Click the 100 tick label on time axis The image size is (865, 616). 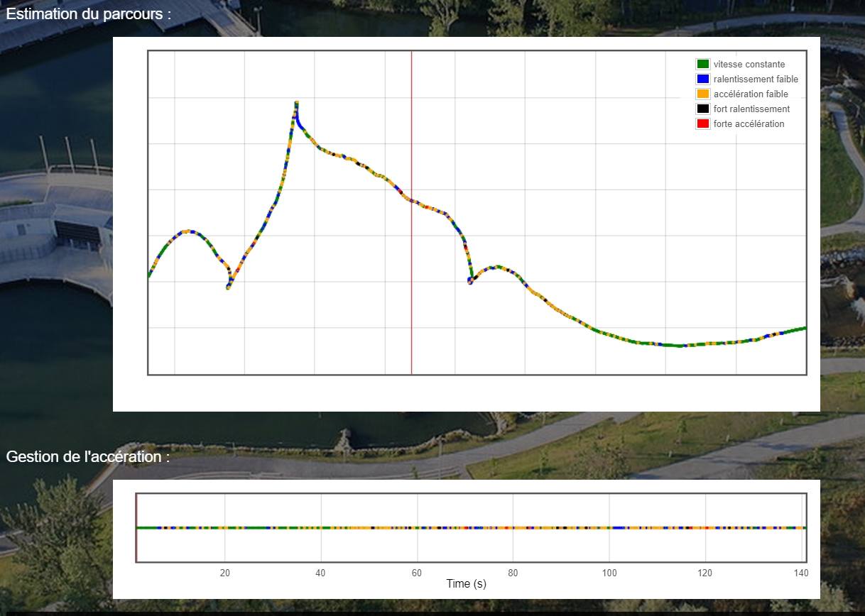(x=609, y=573)
